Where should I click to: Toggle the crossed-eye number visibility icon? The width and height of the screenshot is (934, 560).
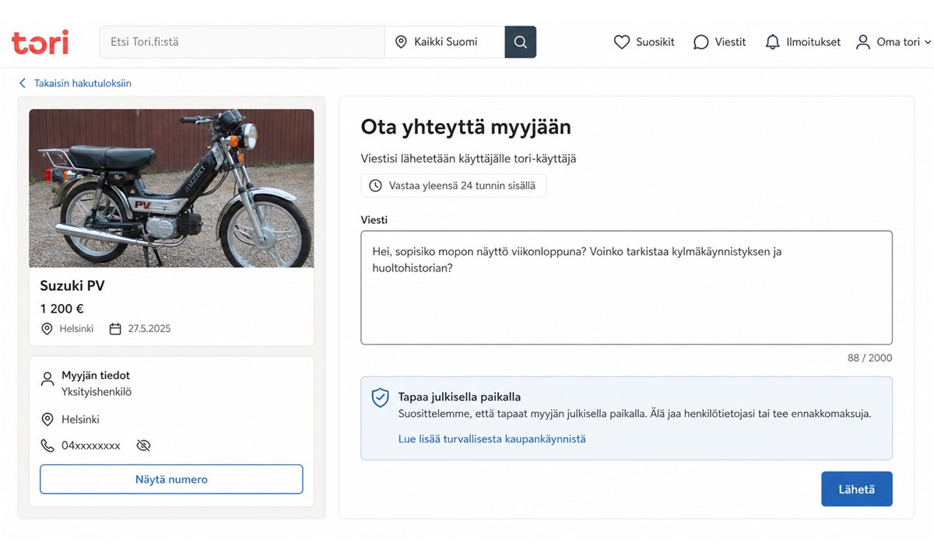[143, 446]
